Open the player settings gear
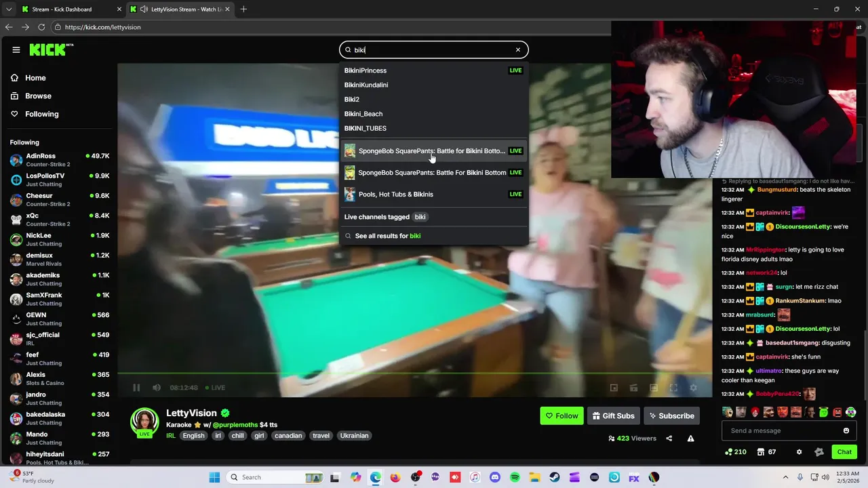Viewport: 868px width, 488px height. pyautogui.click(x=693, y=388)
